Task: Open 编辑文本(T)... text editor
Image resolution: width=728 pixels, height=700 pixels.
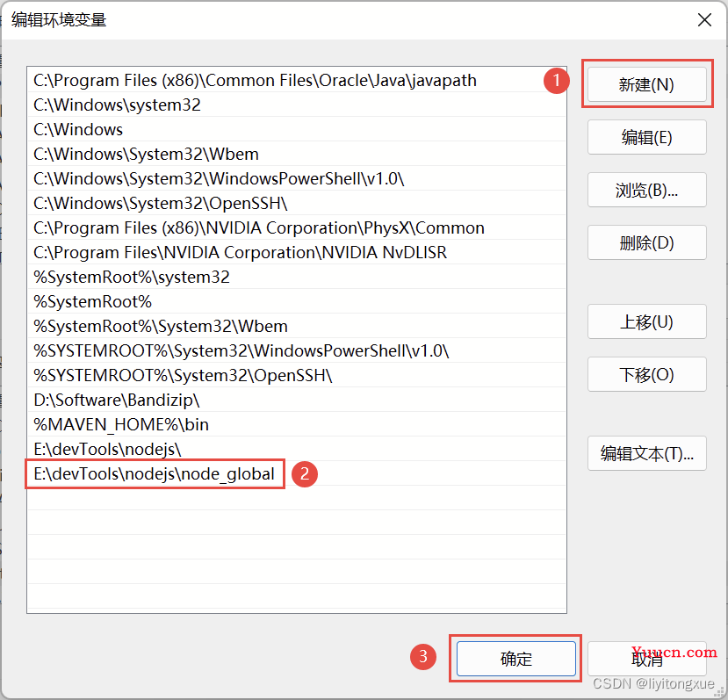Action: click(x=646, y=453)
